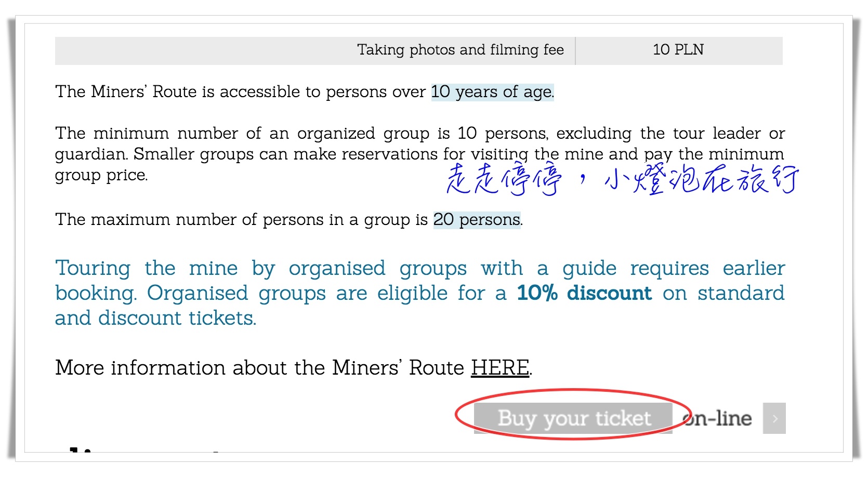868x477 pixels.
Task: Click the Buy your ticket button
Action: point(573,418)
